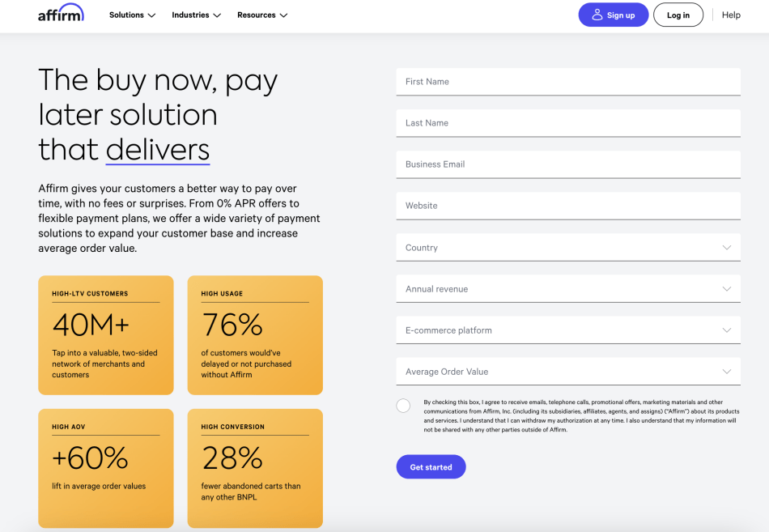
Task: Expand the E-commerce platform dropdown
Action: pyautogui.click(x=568, y=330)
